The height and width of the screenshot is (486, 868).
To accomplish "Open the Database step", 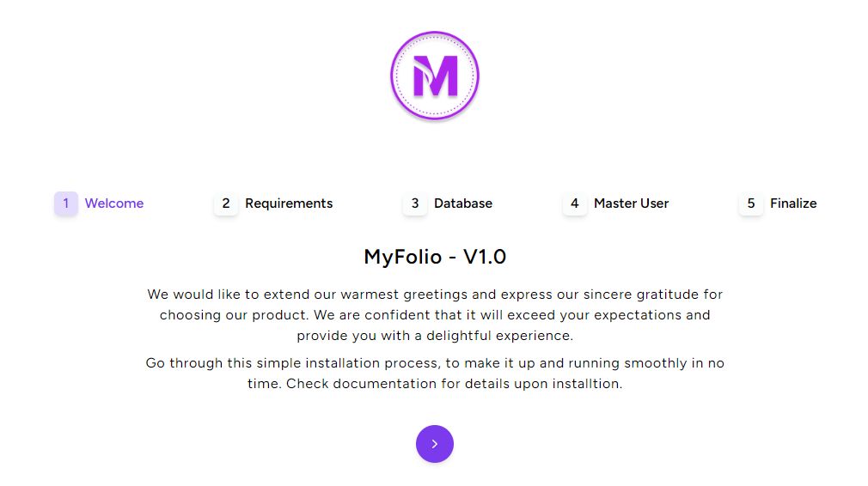I will pyautogui.click(x=463, y=204).
